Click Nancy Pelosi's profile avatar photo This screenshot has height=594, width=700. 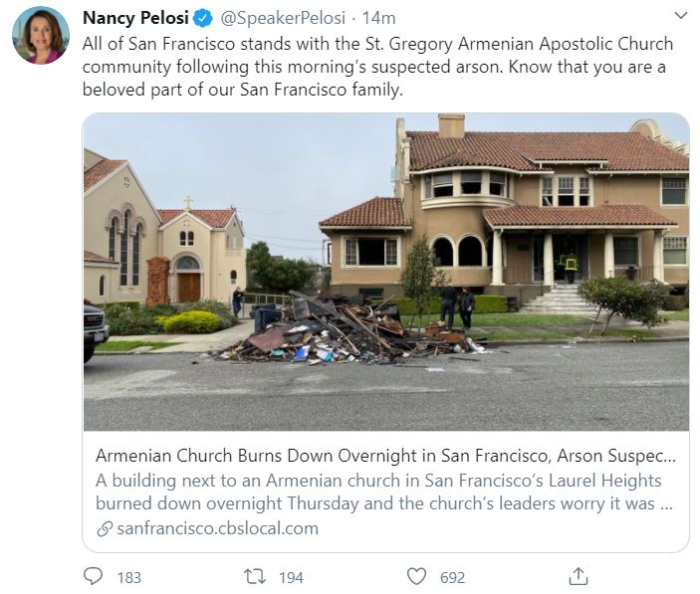pyautogui.click(x=41, y=35)
